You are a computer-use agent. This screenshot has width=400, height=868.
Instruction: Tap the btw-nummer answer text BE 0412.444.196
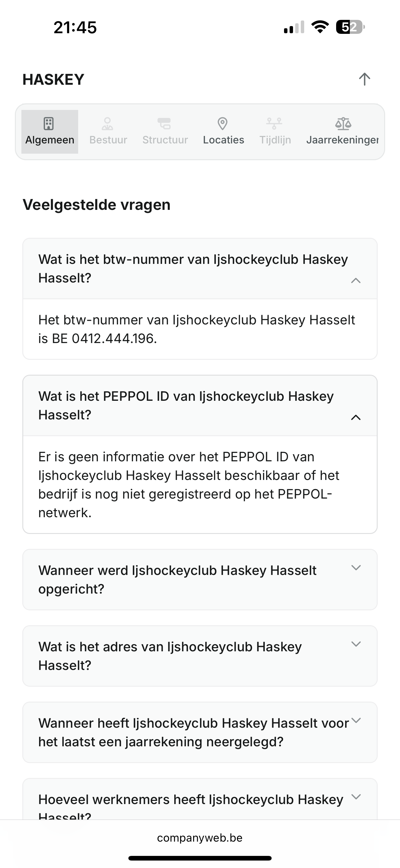pyautogui.click(x=114, y=339)
